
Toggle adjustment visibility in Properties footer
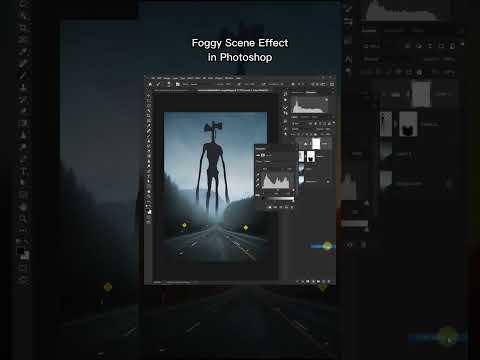[x=286, y=207]
